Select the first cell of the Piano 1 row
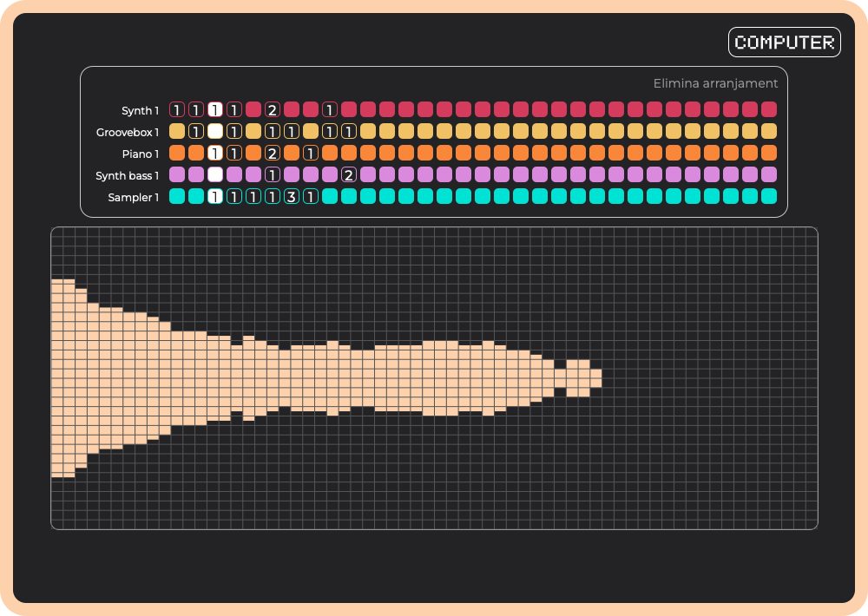 coord(177,154)
